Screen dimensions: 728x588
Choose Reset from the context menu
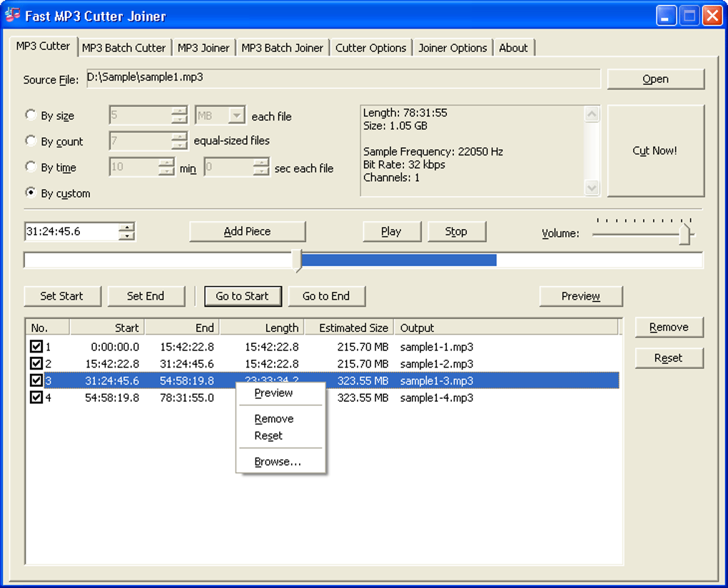click(280, 436)
